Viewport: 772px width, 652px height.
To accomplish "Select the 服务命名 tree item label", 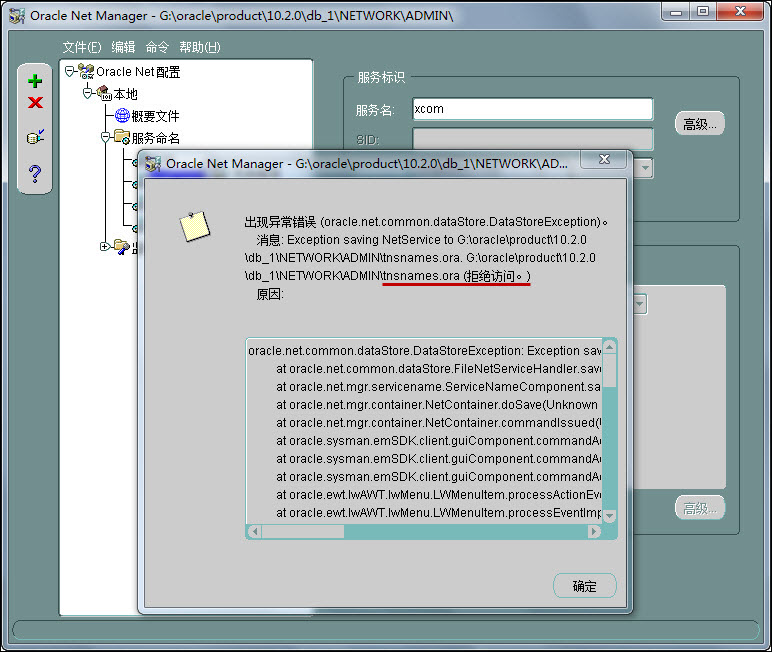I will (x=156, y=138).
